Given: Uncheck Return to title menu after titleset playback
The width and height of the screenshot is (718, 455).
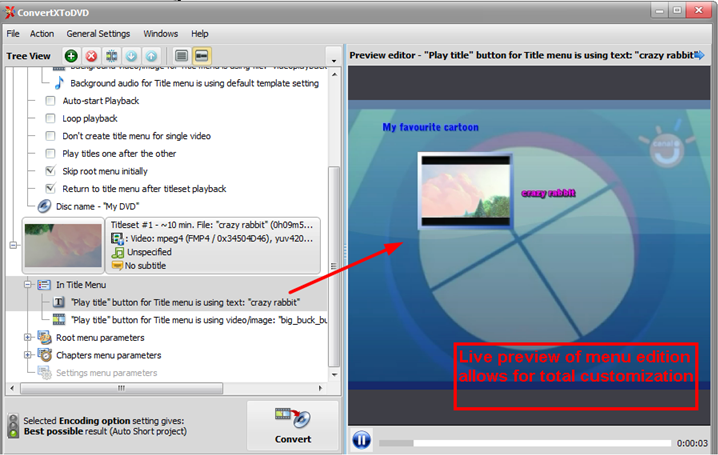Looking at the screenshot, I should pyautogui.click(x=50, y=188).
